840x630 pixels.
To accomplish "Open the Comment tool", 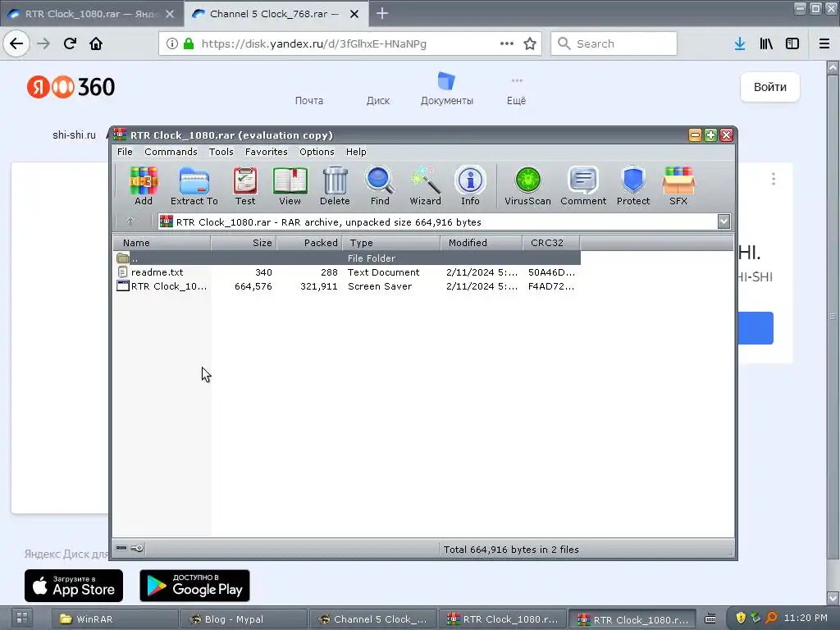I will coord(583,186).
